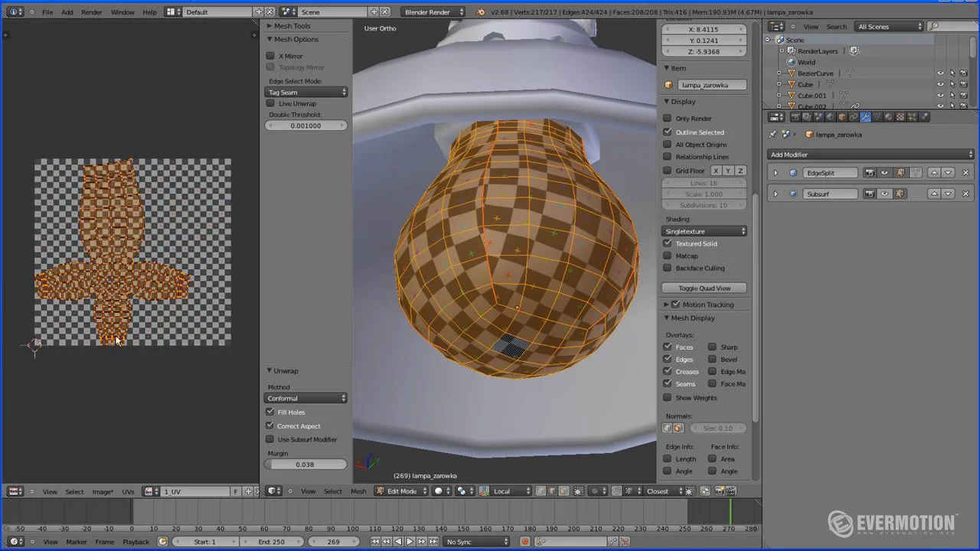Open the Mesh menu in 3D view header
The image size is (980, 551).
(358, 491)
